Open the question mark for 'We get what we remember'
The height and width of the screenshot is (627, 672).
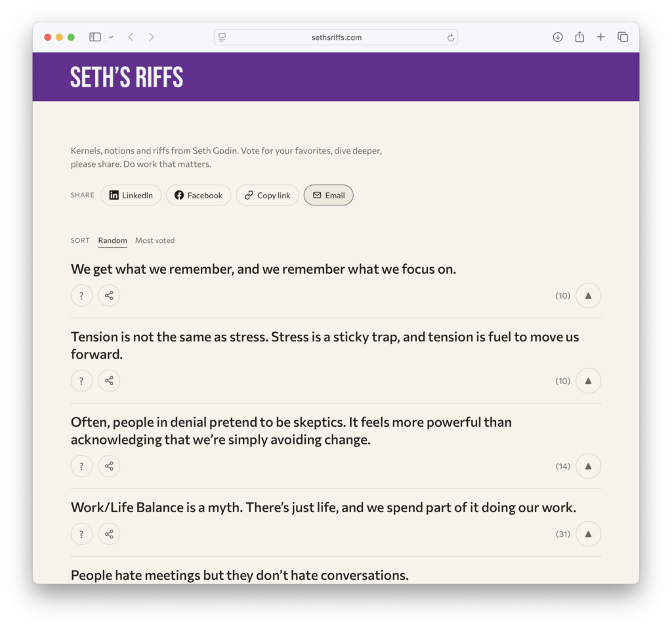tap(81, 295)
